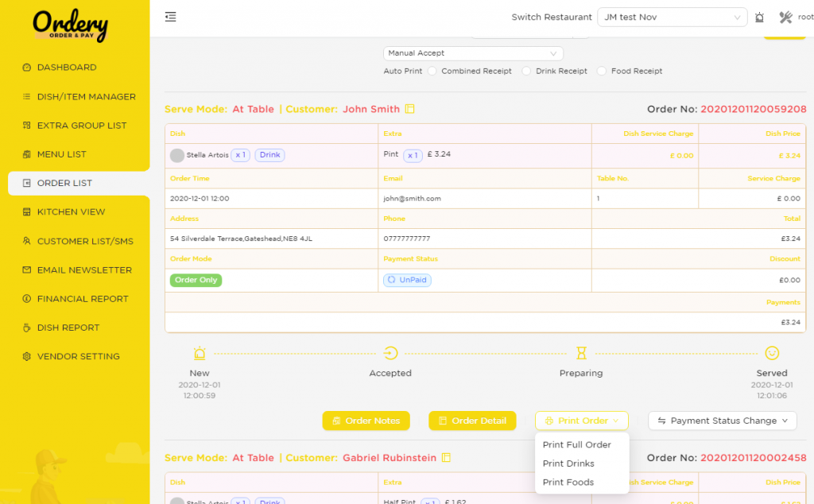Click the phone number 07777777777
The height and width of the screenshot is (504, 814).
coord(406,238)
